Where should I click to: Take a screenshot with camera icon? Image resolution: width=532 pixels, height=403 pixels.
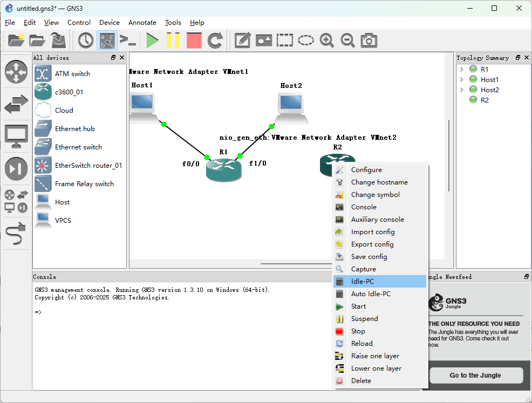(x=369, y=40)
